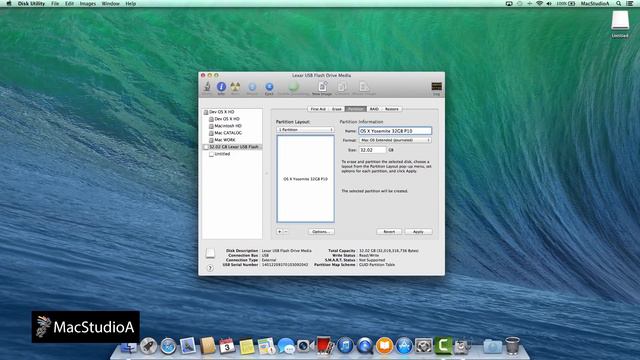Click the partition Name input field

tap(395, 131)
